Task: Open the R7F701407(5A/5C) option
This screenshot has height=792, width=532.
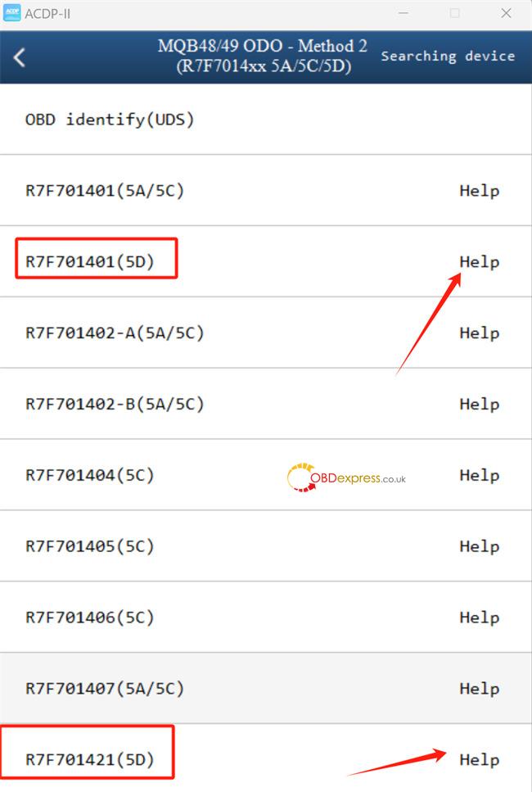Action: tap(266, 689)
